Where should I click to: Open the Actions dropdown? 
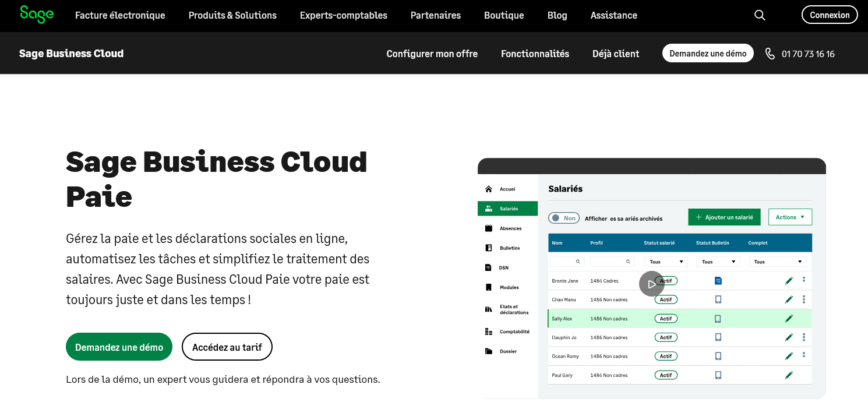[790, 217]
